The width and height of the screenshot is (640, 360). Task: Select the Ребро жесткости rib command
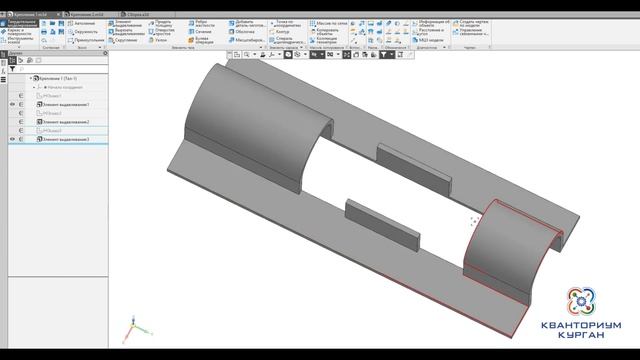[202, 23]
